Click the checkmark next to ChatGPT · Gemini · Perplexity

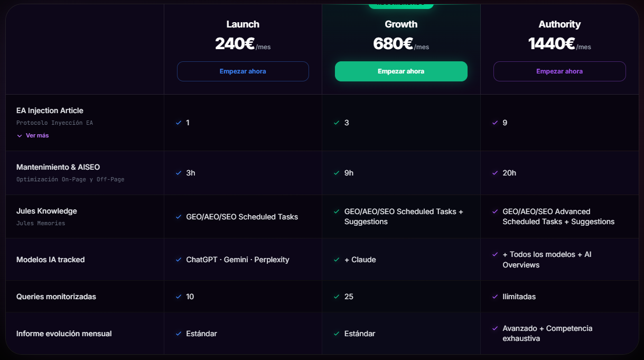tap(179, 260)
